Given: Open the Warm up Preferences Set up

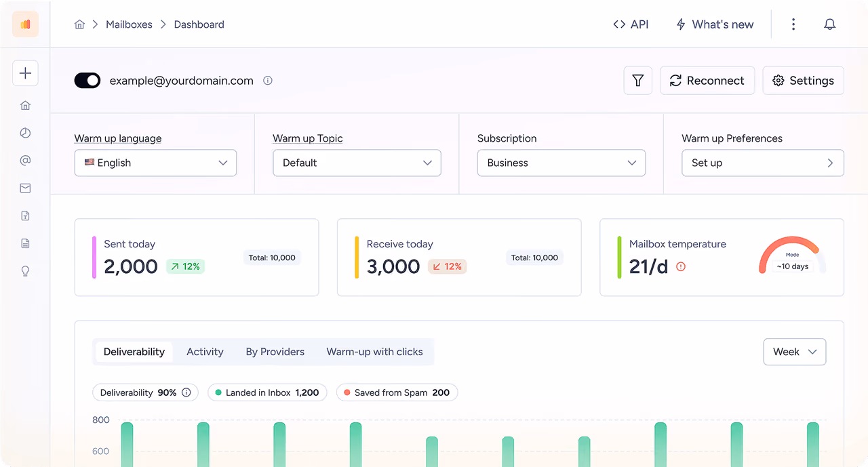Looking at the screenshot, I should click(763, 163).
